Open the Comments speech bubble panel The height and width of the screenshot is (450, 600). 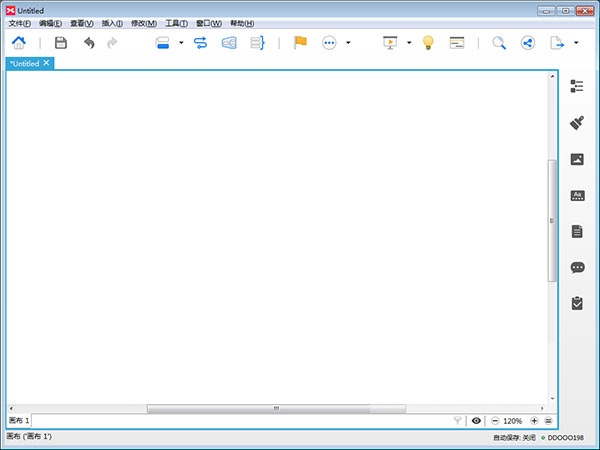(x=577, y=267)
